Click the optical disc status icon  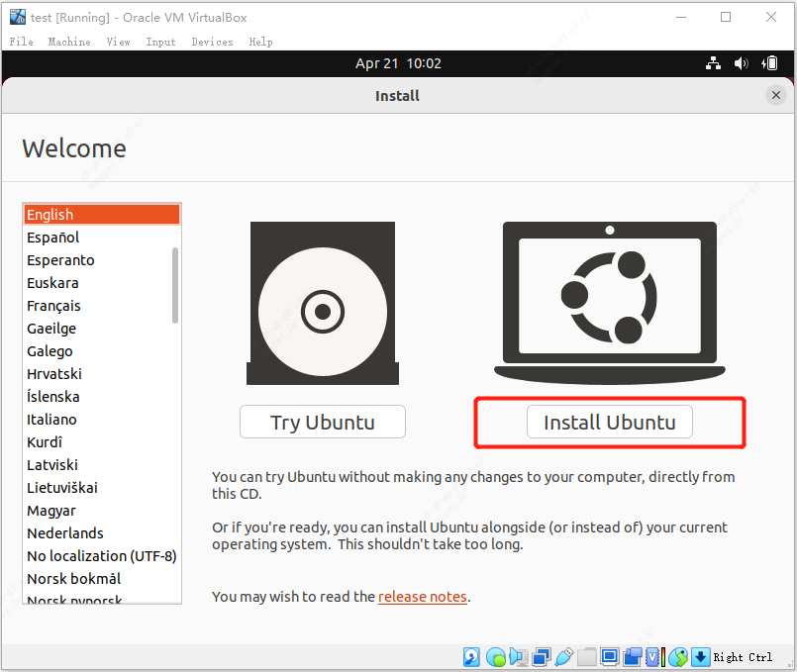coord(496,657)
